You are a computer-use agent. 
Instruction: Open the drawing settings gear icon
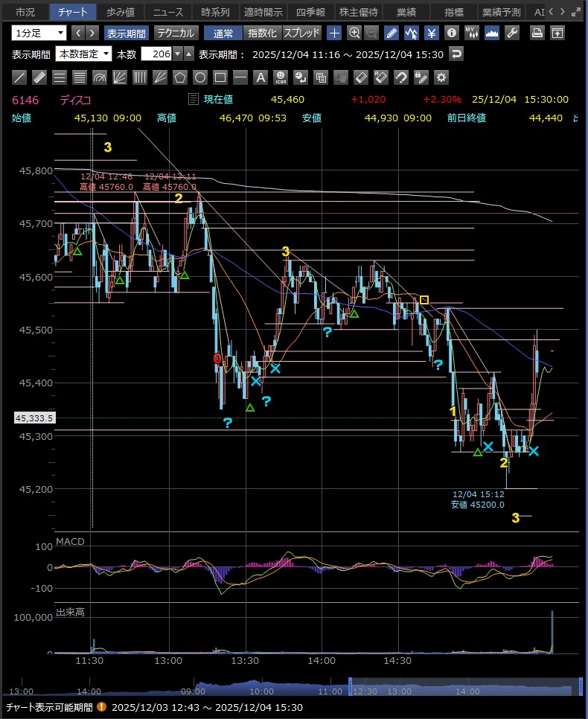(441, 77)
